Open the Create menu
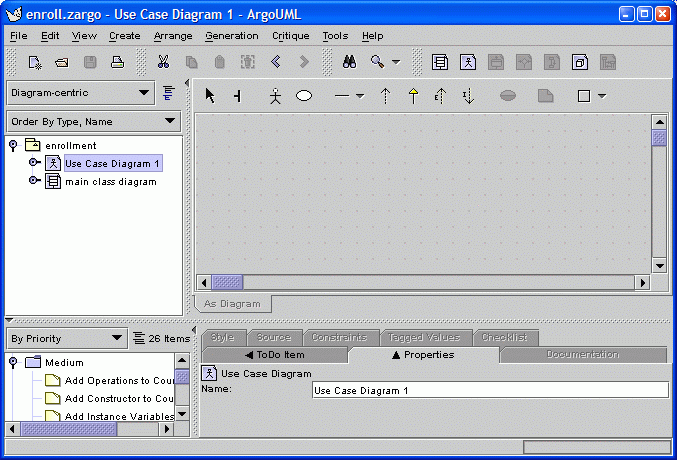 [124, 36]
